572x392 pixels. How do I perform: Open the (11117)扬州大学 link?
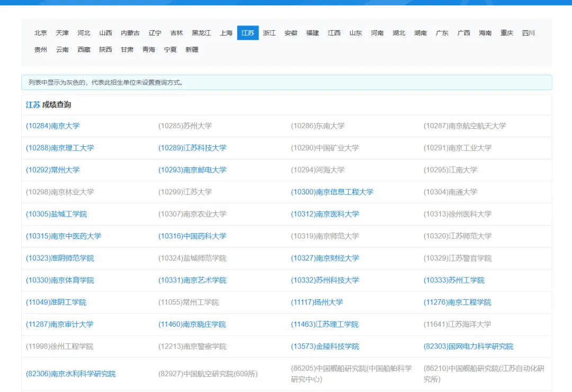pos(317,302)
